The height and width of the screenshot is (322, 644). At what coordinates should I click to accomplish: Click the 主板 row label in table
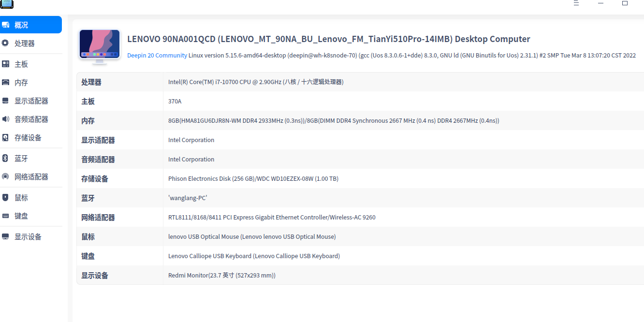[88, 102]
